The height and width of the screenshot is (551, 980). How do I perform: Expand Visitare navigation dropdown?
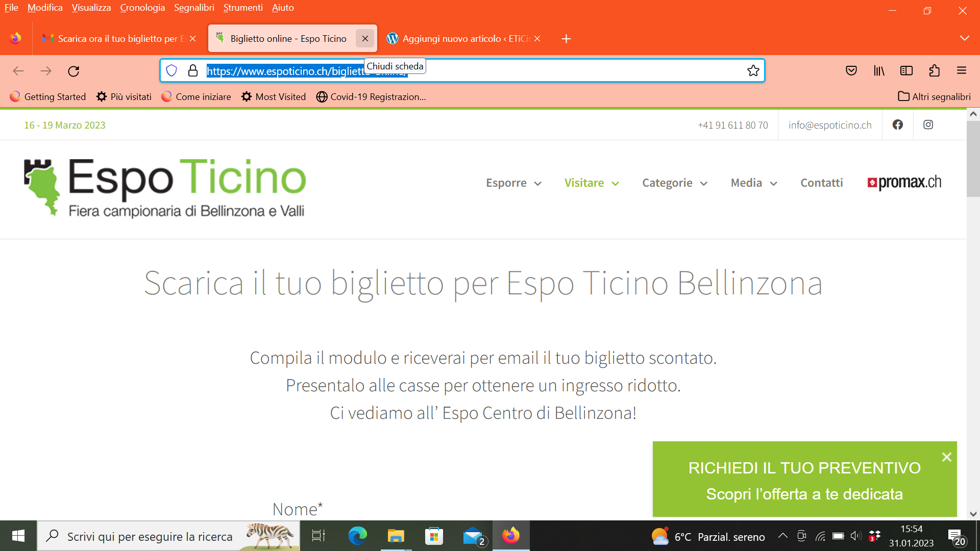(x=592, y=183)
